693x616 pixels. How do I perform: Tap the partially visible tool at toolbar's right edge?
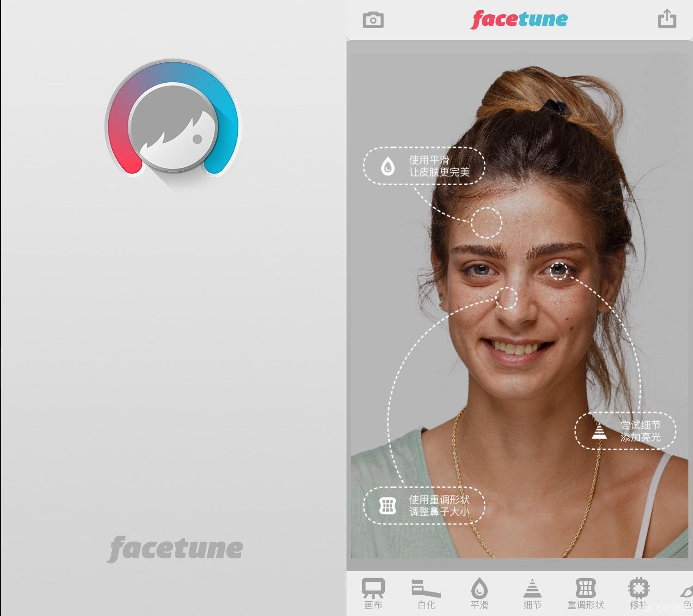coord(686,594)
